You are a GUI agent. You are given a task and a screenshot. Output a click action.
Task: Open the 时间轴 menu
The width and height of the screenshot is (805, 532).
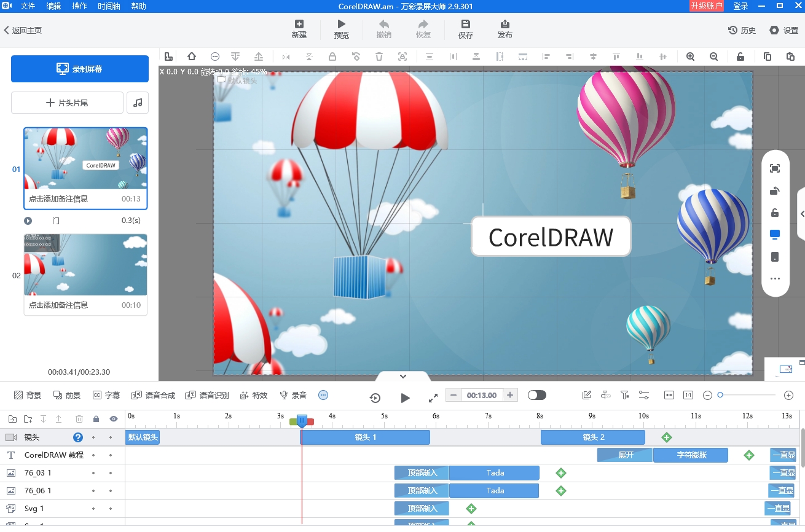(109, 6)
